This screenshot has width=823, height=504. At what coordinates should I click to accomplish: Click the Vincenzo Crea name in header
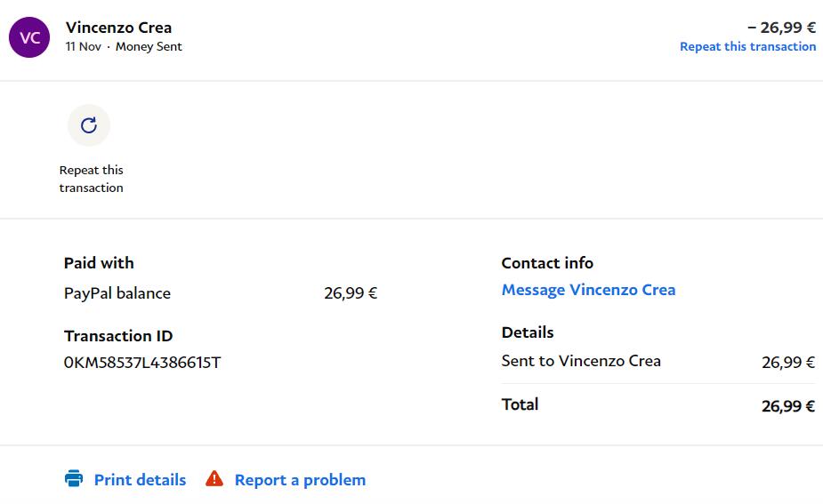[x=118, y=28]
